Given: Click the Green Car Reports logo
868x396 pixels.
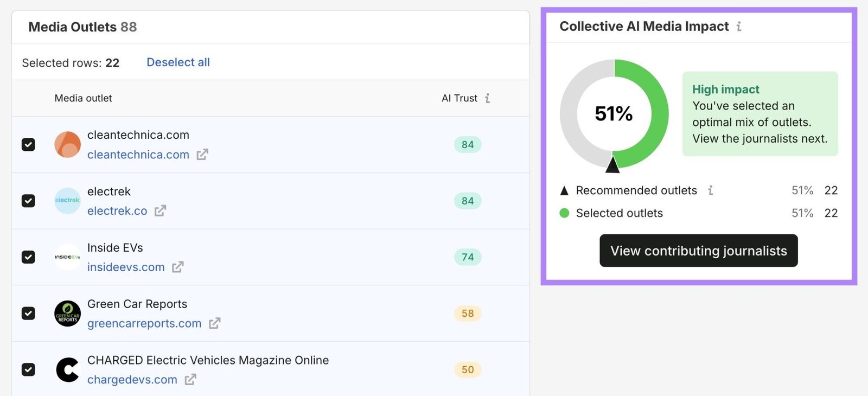Looking at the screenshot, I should tap(67, 314).
